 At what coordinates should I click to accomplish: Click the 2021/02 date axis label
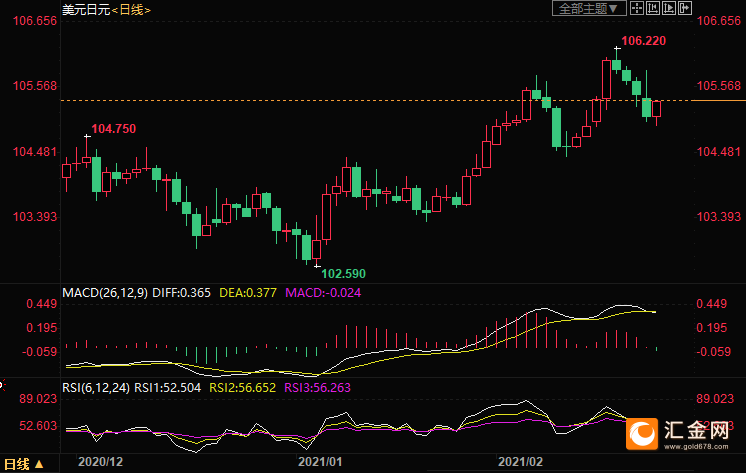point(520,462)
